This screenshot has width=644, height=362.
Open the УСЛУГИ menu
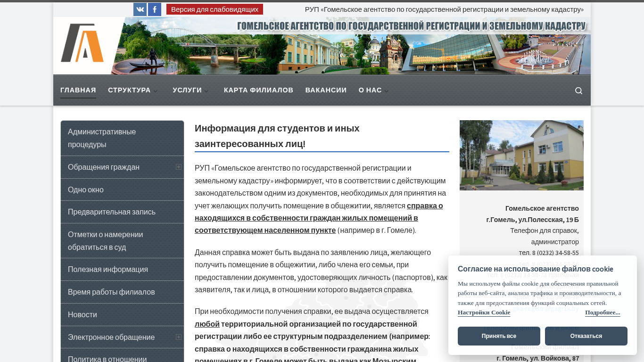click(187, 90)
